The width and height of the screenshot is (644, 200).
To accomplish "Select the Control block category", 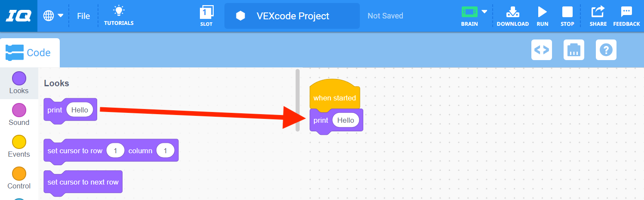I will (19, 179).
